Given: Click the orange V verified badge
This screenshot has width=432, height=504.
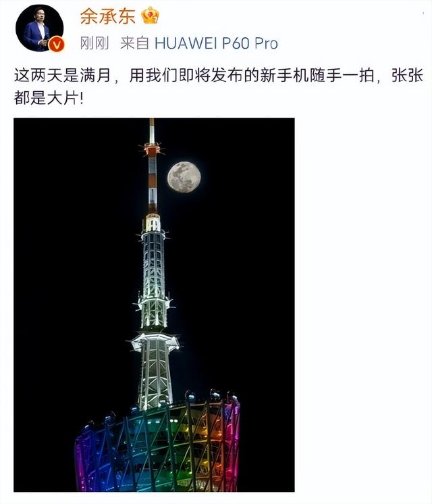Looking at the screenshot, I should (57, 45).
